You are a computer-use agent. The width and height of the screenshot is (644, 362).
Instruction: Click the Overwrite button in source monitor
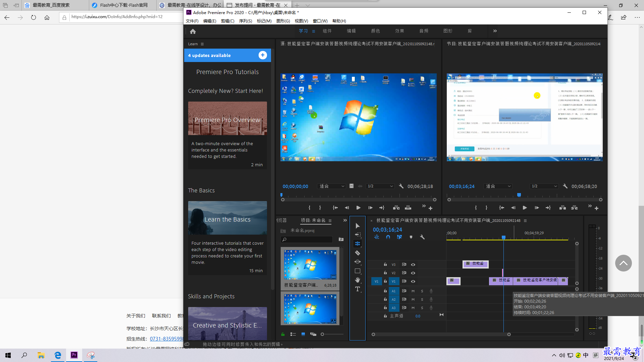[408, 208]
